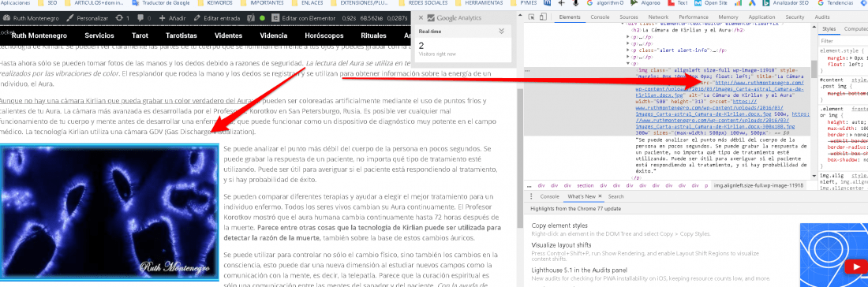Screen dimensions: 868x287
Task: Select the section breadcrumb in DOM path
Action: point(586,186)
